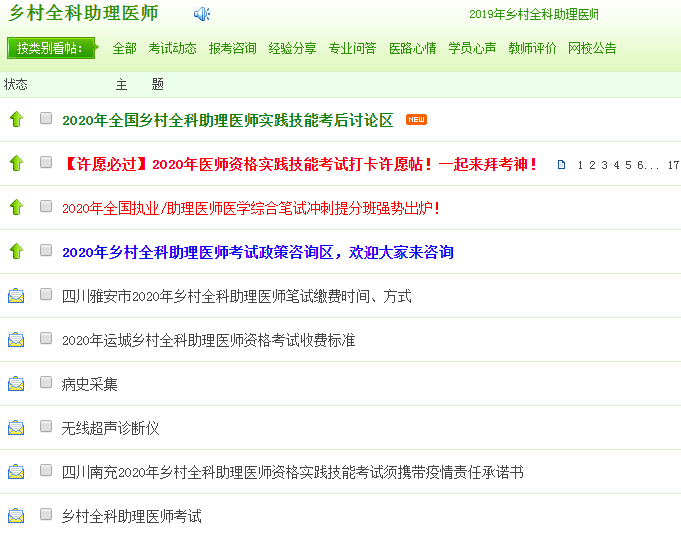681x534 pixels.
Task: Open the 网校公告 category tab
Action: pos(592,48)
